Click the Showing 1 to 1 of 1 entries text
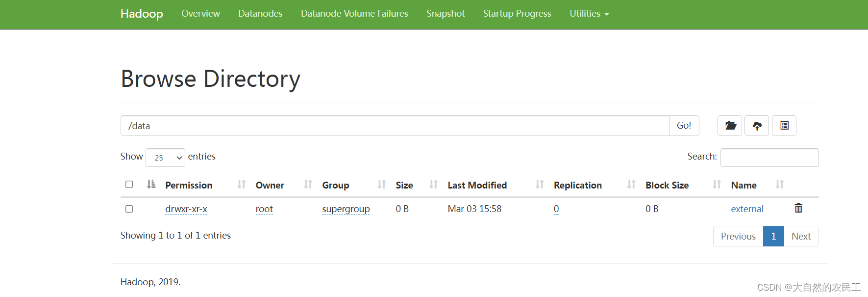Image resolution: width=868 pixels, height=297 pixels. click(175, 236)
